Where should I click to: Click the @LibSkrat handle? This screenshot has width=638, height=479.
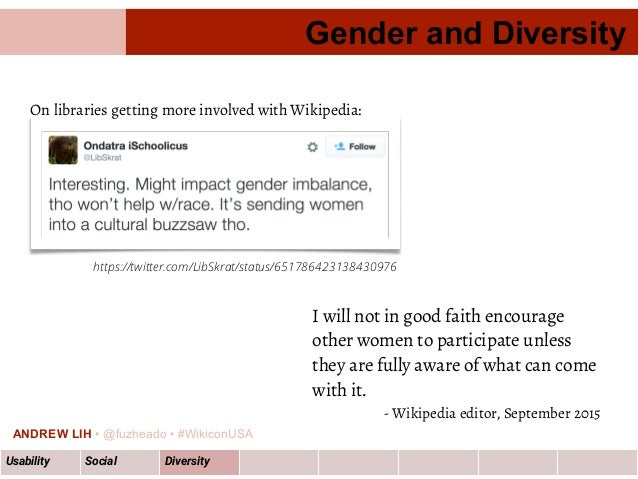[103, 158]
